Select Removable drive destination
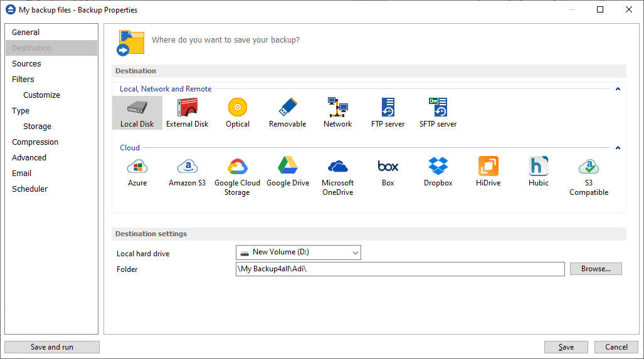Image resolution: width=644 pixels, height=359 pixels. click(x=287, y=113)
